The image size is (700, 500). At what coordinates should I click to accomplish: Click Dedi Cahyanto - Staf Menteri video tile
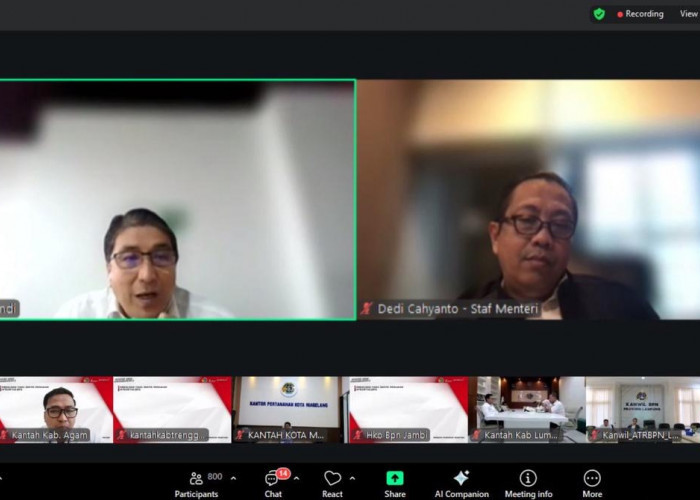pos(528,200)
